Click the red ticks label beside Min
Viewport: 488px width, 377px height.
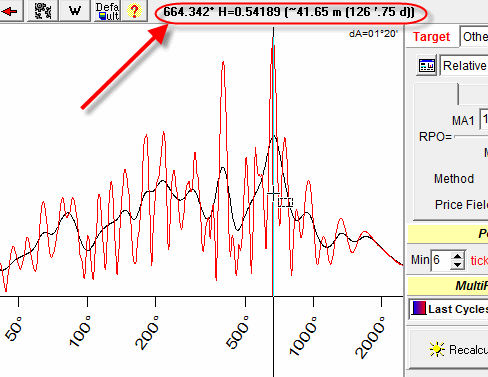[x=479, y=260]
